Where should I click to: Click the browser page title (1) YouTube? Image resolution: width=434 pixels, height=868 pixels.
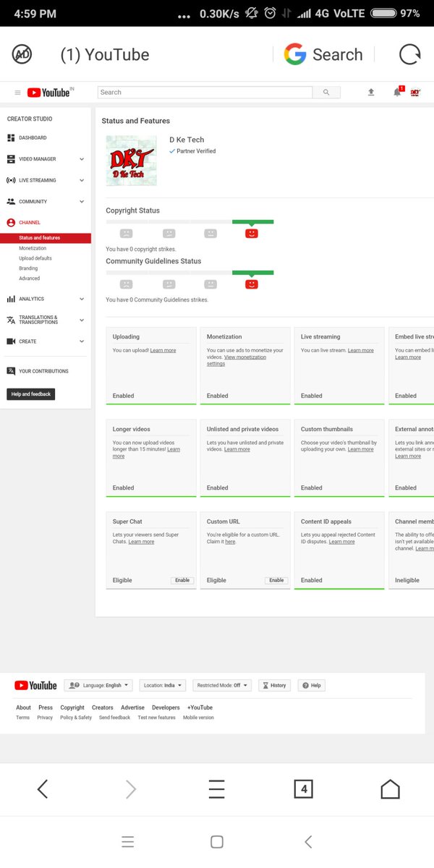tap(105, 54)
